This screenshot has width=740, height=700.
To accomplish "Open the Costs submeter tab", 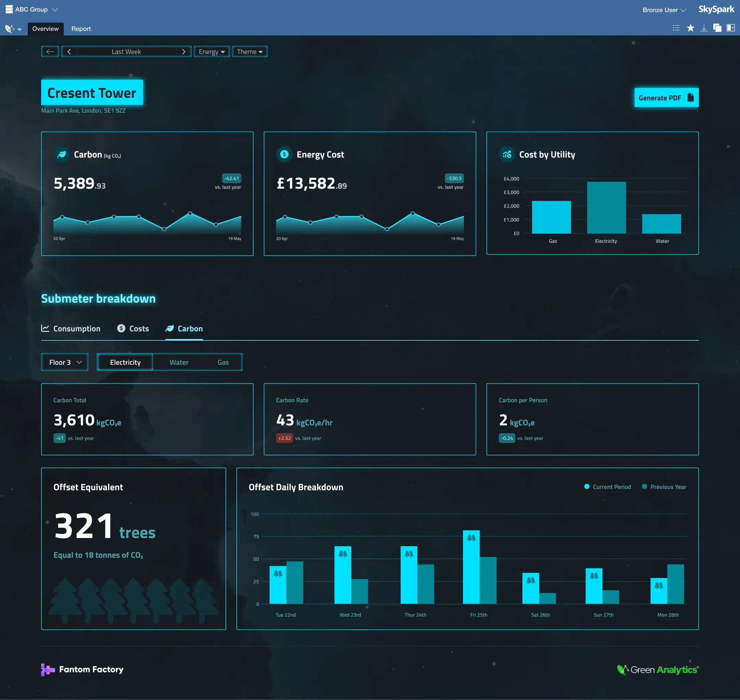I will [x=133, y=329].
